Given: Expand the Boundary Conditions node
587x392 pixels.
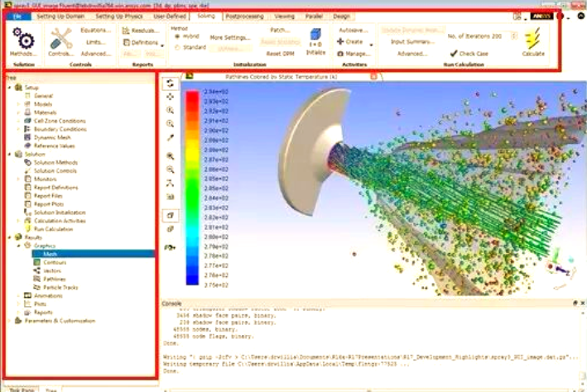Looking at the screenshot, I should coord(18,129).
